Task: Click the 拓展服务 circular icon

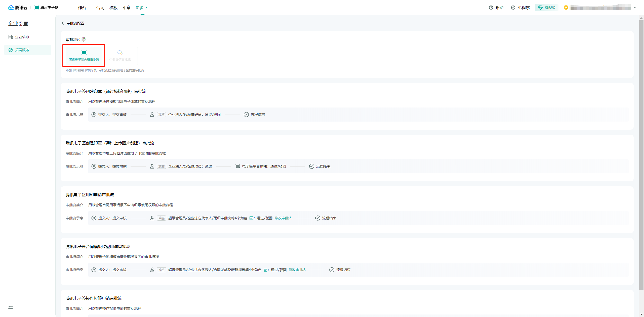Action: click(11, 50)
